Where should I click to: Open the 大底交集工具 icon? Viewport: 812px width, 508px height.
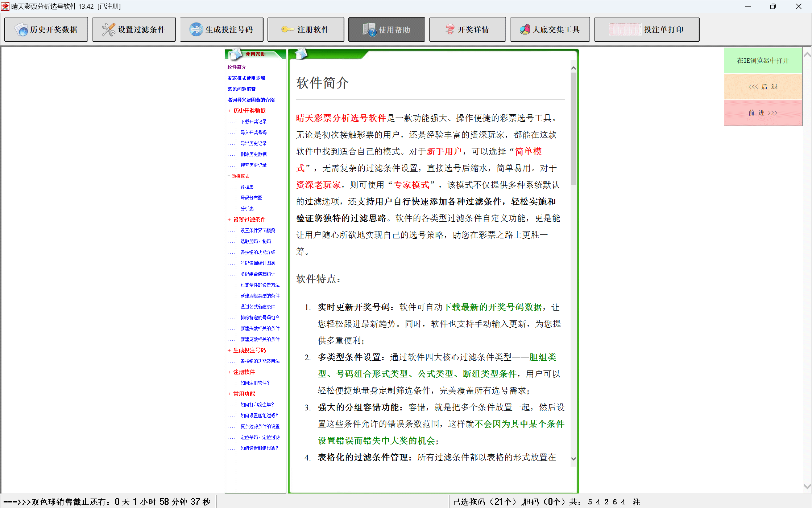coord(525,30)
